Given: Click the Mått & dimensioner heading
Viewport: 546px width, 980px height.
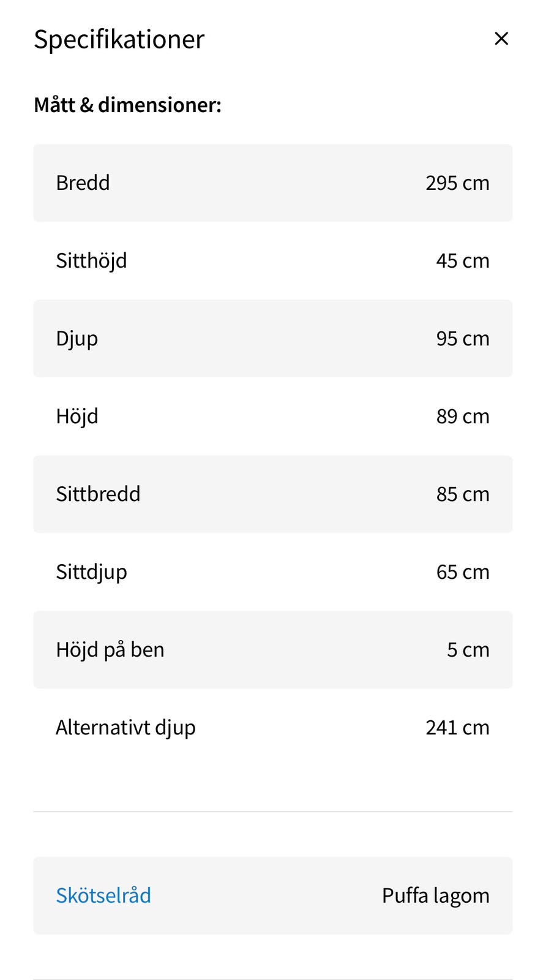Looking at the screenshot, I should [x=127, y=105].
